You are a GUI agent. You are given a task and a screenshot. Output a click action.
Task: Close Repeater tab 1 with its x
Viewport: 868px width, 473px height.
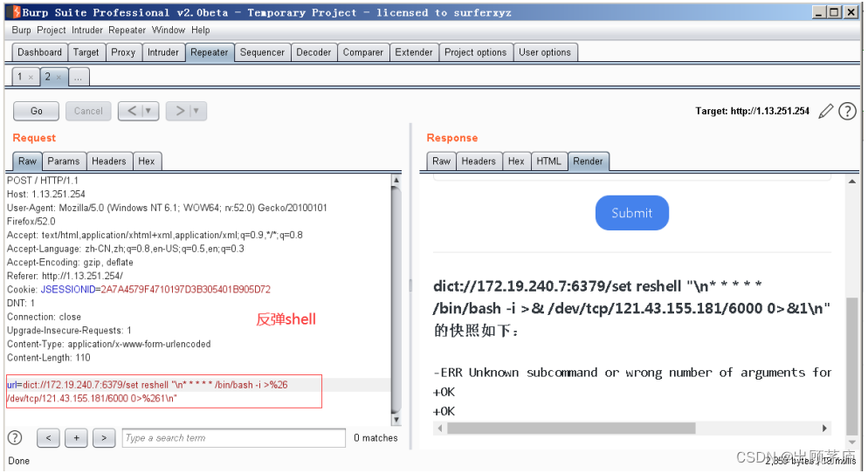pos(31,78)
